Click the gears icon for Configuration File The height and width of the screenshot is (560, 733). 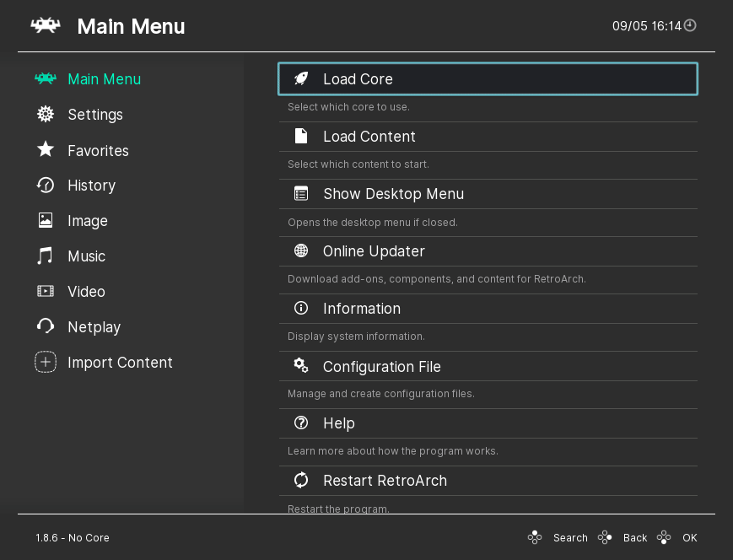click(301, 365)
